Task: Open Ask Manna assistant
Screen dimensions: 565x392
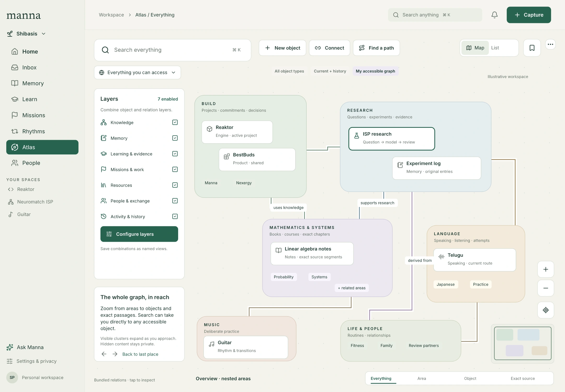Action: 25,347
